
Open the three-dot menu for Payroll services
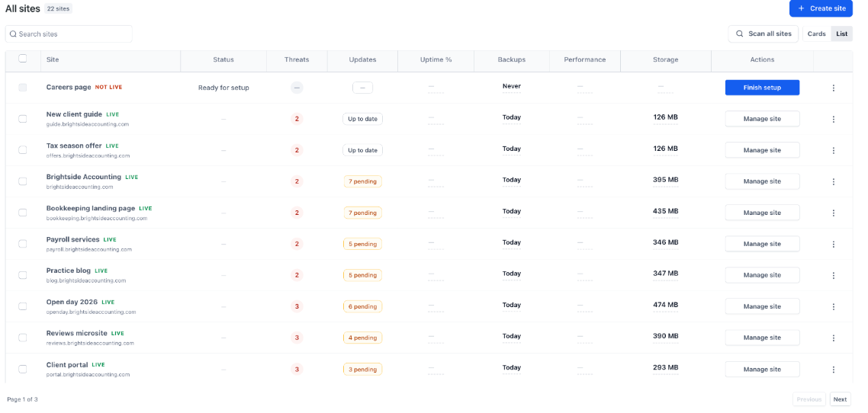833,244
